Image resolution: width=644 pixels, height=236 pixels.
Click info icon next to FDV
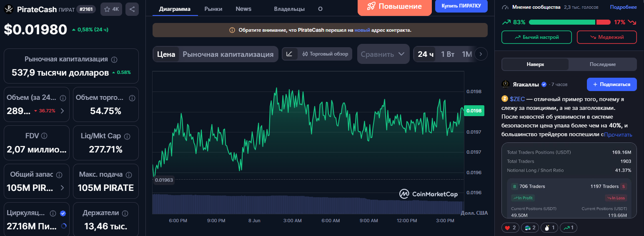tap(44, 136)
